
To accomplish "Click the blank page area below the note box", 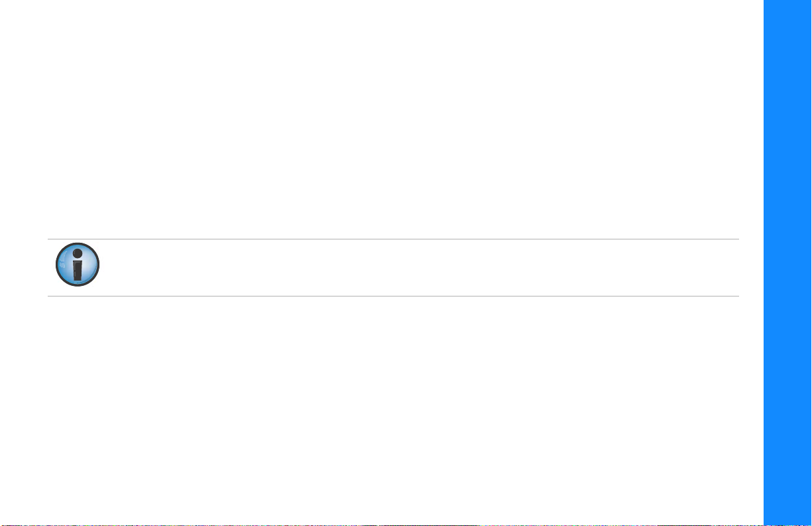I will 393,411.
